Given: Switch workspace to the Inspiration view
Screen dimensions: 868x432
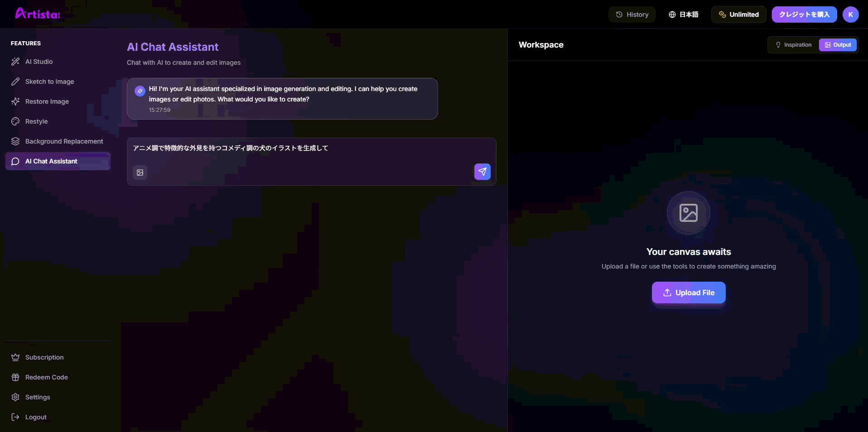Looking at the screenshot, I should pos(794,45).
